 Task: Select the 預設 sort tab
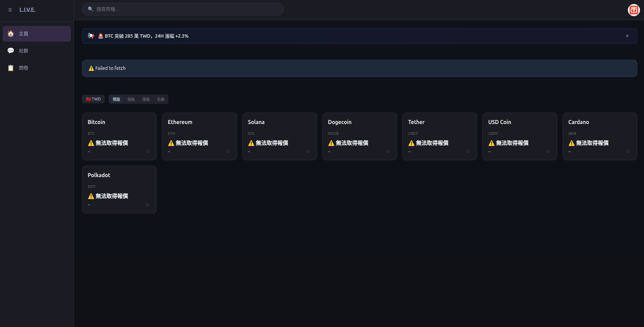click(x=116, y=99)
